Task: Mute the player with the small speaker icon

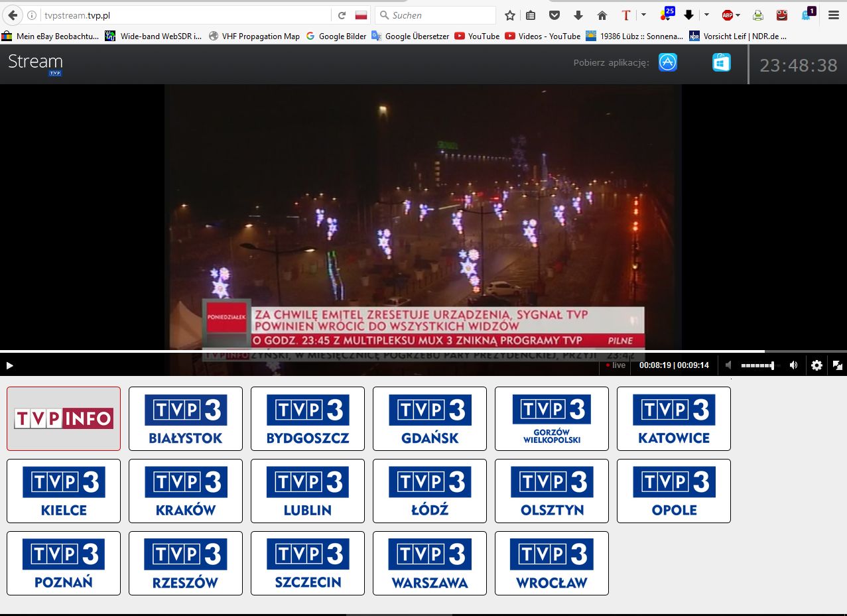Action: click(728, 365)
